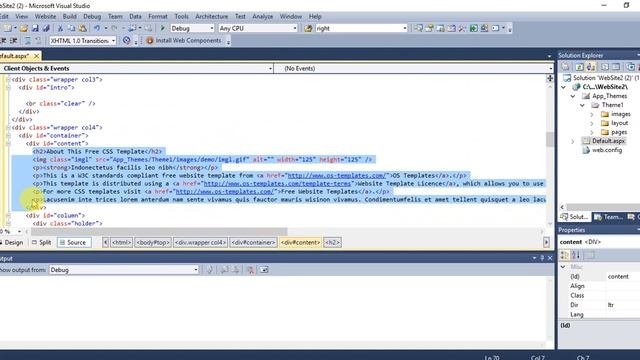Click the editor horizontal scrollbar thumb
The height and width of the screenshot is (360, 640).
pyautogui.click(x=159, y=231)
